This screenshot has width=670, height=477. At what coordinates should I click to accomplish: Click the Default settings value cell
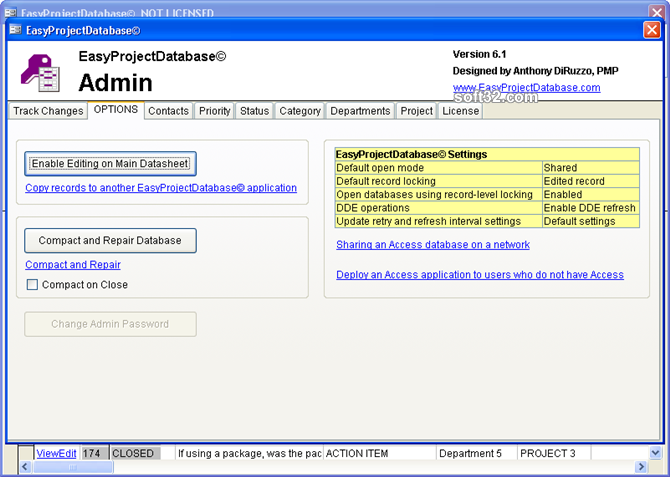(x=591, y=221)
